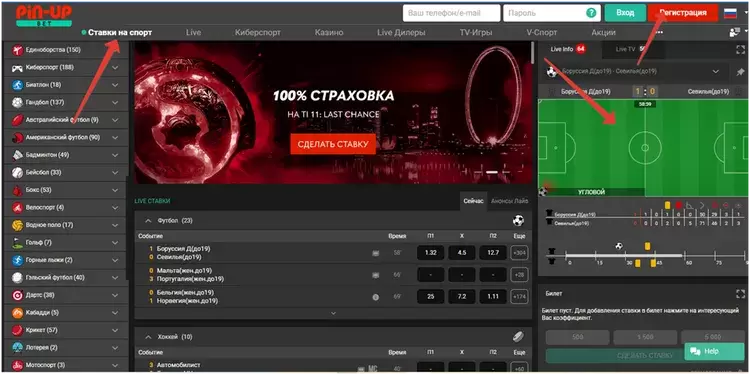
Task: Click the phone/e-mail input field
Action: [x=452, y=13]
